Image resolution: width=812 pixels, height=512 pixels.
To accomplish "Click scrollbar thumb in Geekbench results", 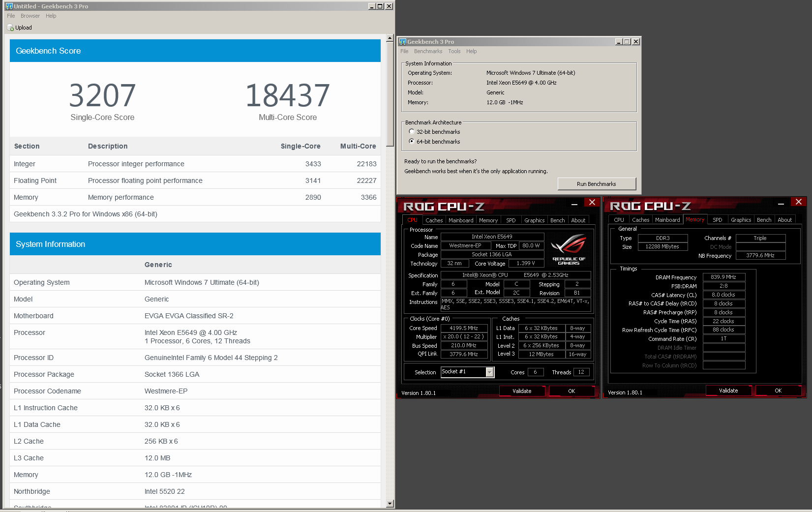I will point(390,94).
